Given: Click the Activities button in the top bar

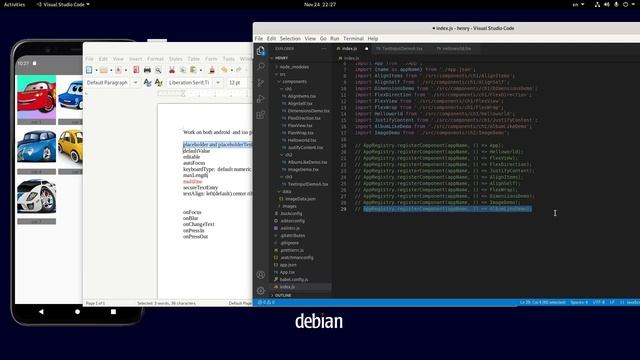Looking at the screenshot, I should [14, 4].
